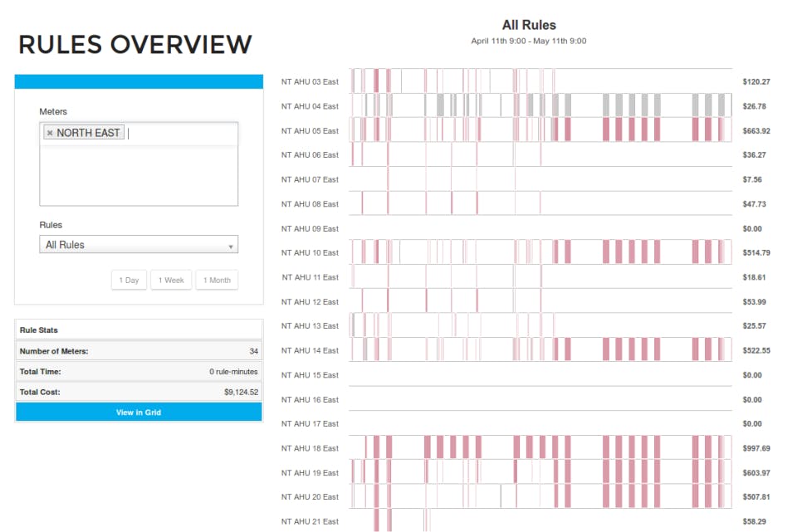
Task: Click the $507.81 cost value
Action: [x=756, y=497]
